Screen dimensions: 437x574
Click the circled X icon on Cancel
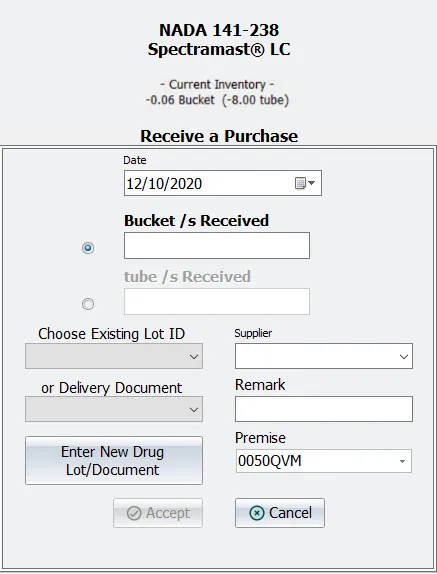tap(257, 513)
